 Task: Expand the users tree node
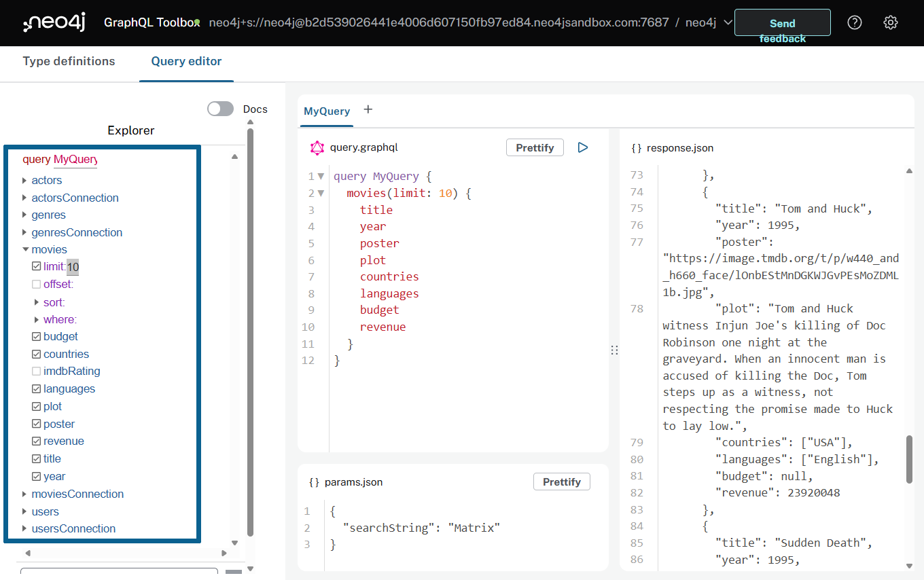25,511
